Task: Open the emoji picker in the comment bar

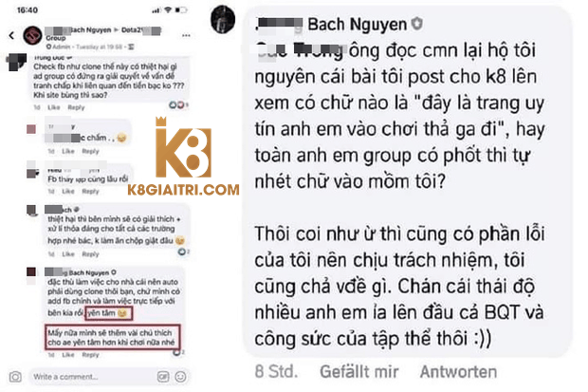Action: [x=180, y=377]
